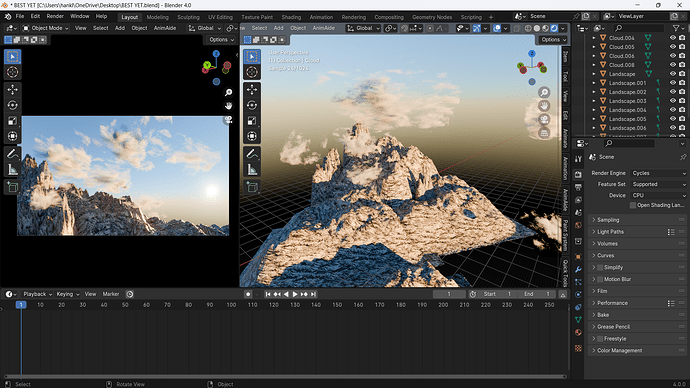
Task: Open the Render menu
Action: [x=55, y=16]
